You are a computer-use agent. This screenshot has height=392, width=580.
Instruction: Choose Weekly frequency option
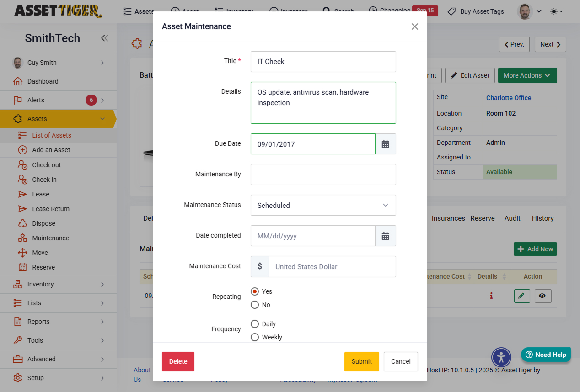pos(255,337)
